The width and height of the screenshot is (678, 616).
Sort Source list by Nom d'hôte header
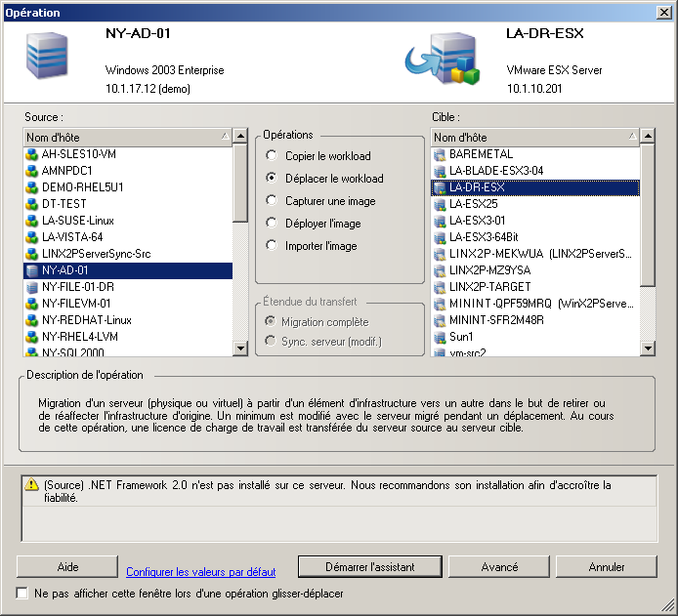128,138
